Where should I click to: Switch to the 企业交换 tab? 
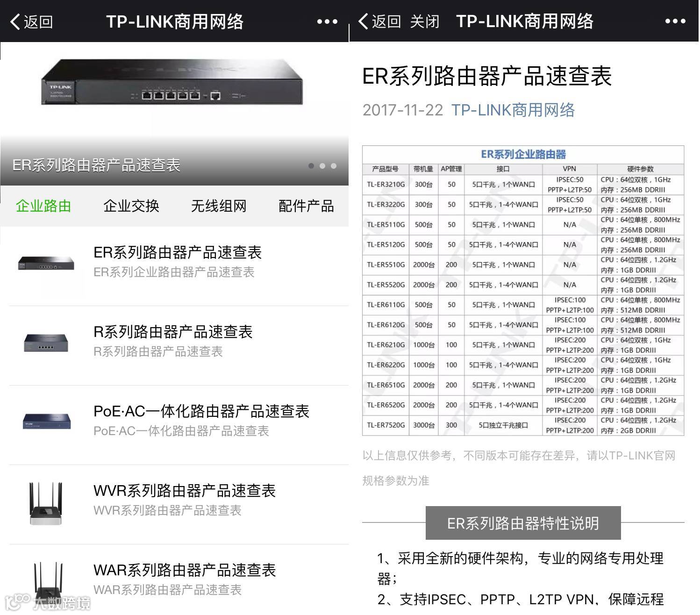pos(131,206)
